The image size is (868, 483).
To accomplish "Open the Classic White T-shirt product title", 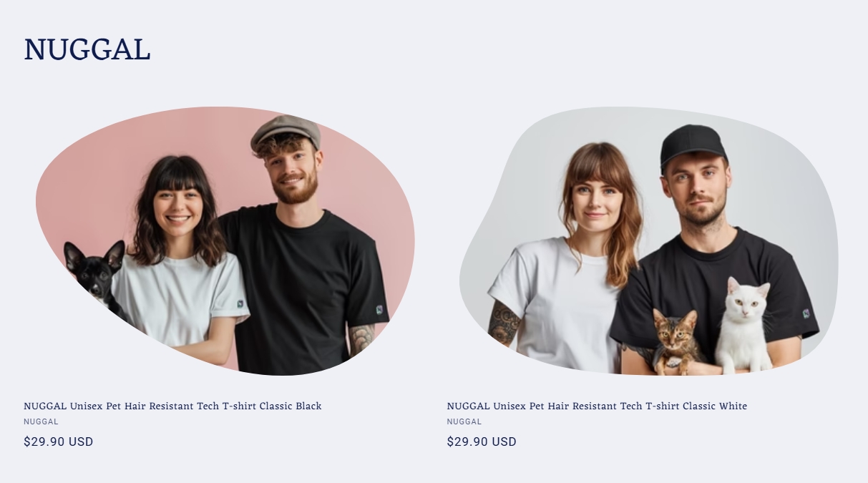I will [597, 406].
